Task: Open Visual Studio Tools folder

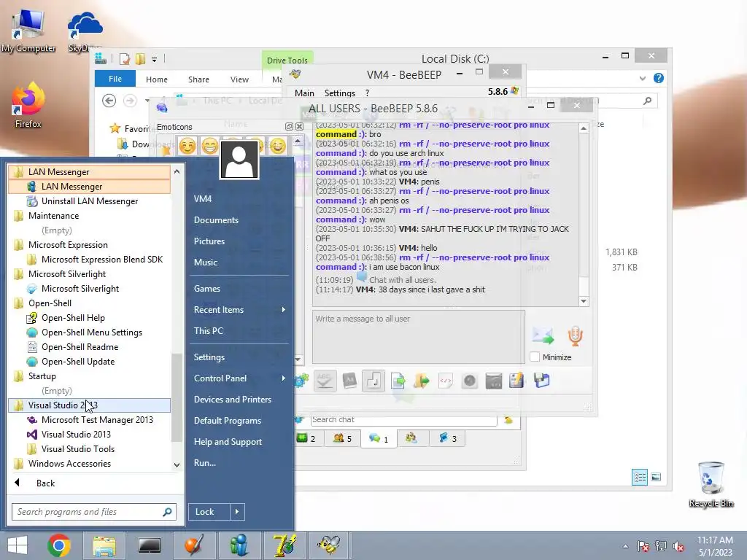Action: (90, 449)
